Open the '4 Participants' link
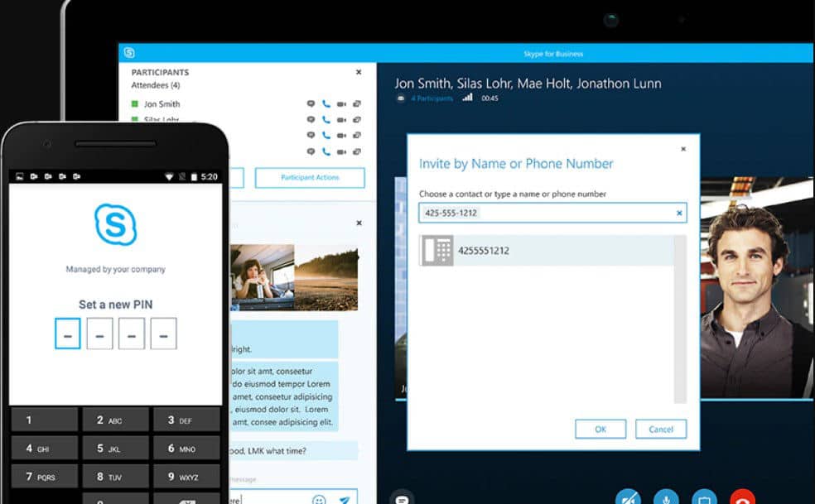This screenshot has height=504, width=815. (x=432, y=98)
